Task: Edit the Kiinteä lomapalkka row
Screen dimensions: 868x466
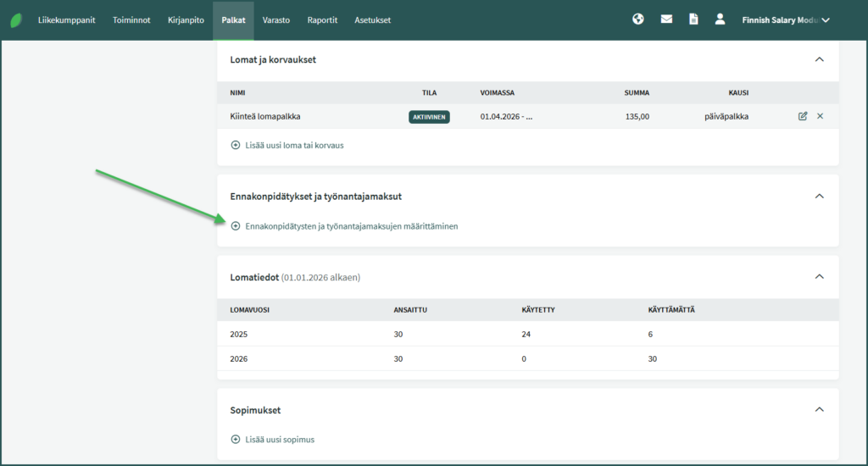Action: click(x=803, y=116)
